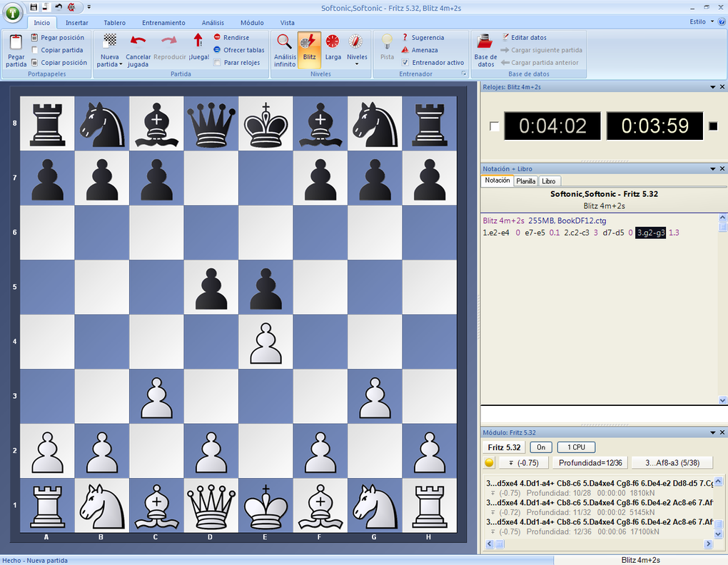The image size is (728, 565).
Task: Click Cancelar jugada undo arrow
Action: 138,41
